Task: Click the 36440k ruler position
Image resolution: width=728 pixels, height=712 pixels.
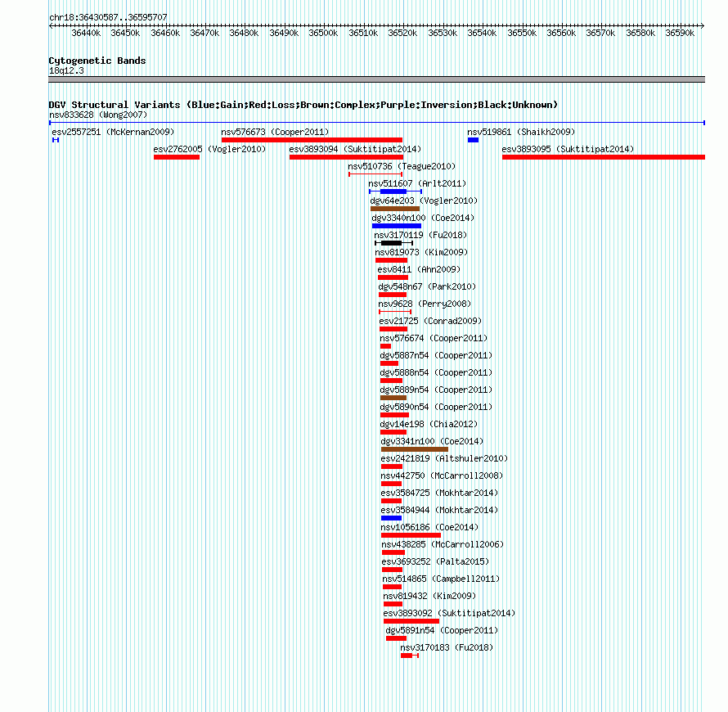Action: click(86, 33)
